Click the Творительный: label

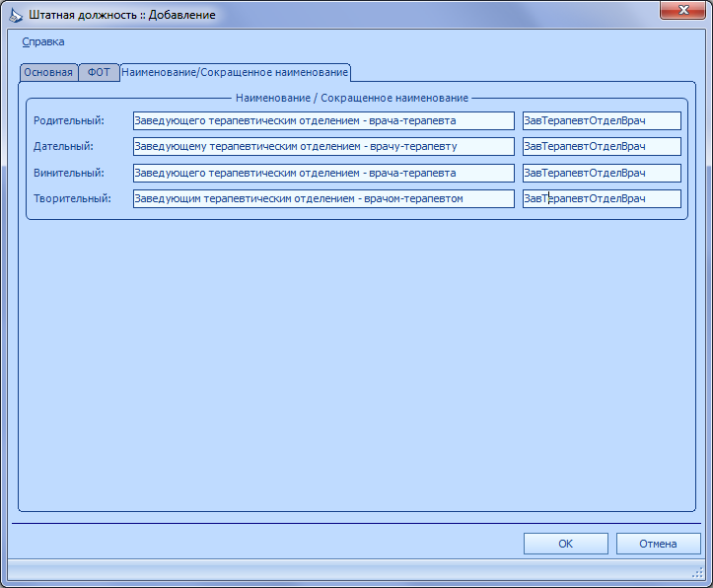(72, 198)
